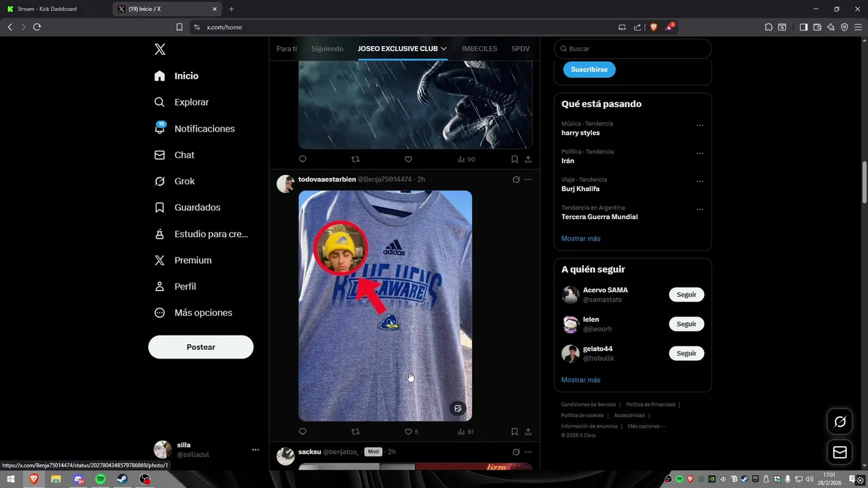View analytics showing 81 views
This screenshot has height=488, width=868.
pos(465,432)
